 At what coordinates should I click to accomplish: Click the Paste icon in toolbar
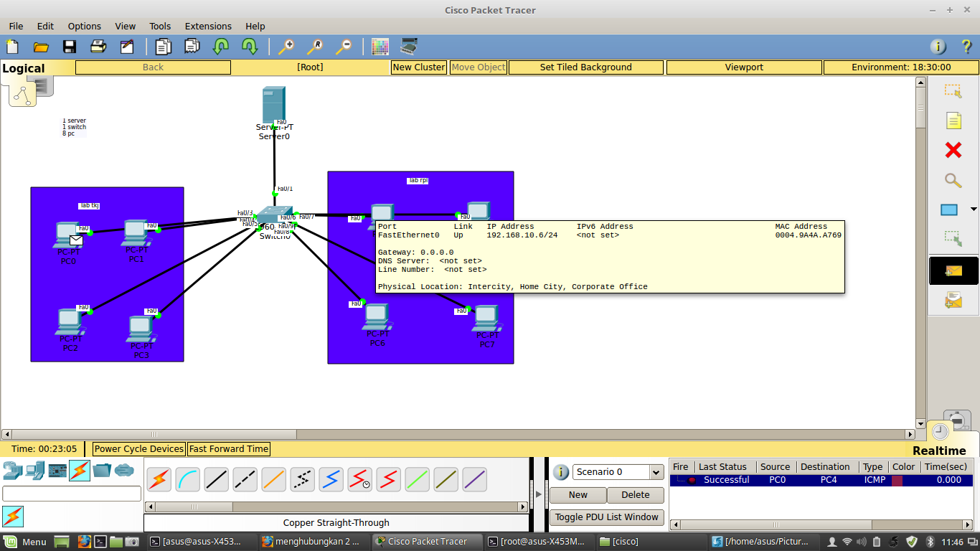click(192, 47)
